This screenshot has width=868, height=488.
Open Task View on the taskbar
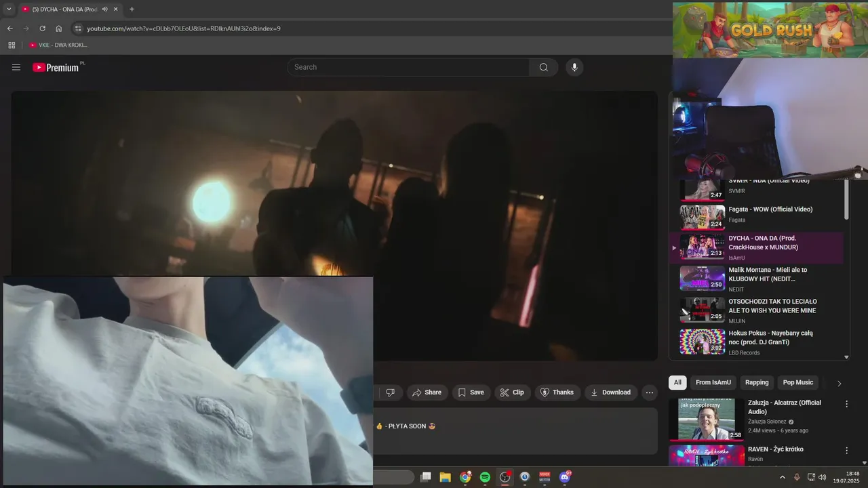425,477
